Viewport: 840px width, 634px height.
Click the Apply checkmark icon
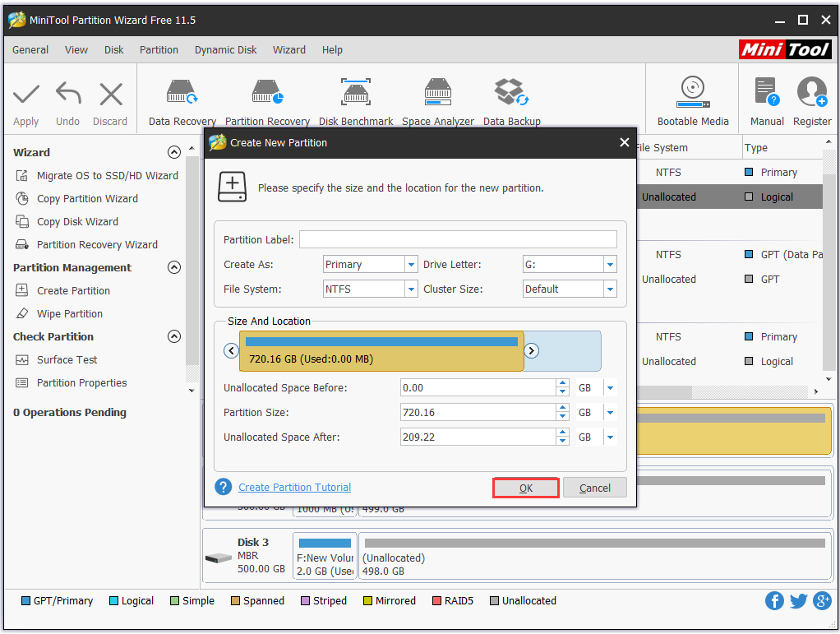(26, 95)
